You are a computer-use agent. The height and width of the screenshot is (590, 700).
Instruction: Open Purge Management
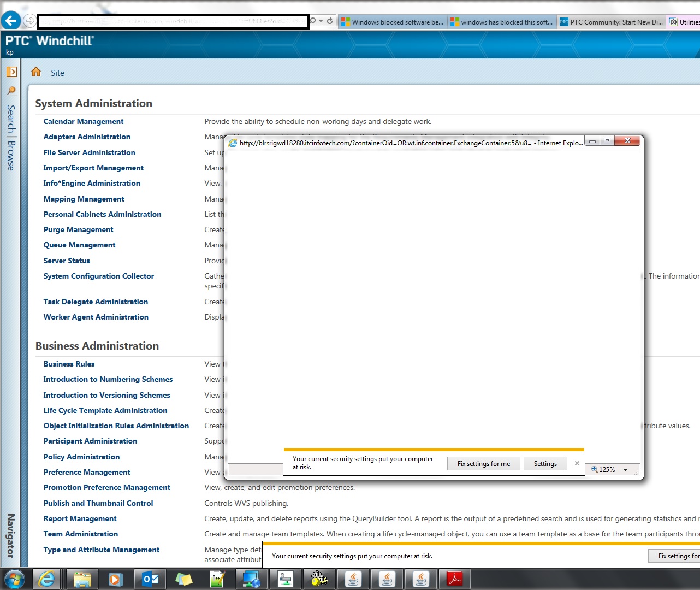point(79,229)
